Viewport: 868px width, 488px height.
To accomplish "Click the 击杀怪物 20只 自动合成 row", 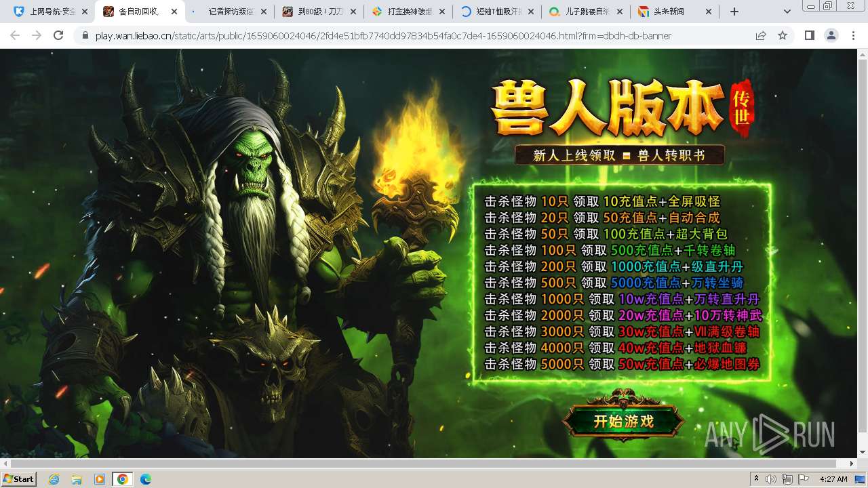I will point(602,218).
